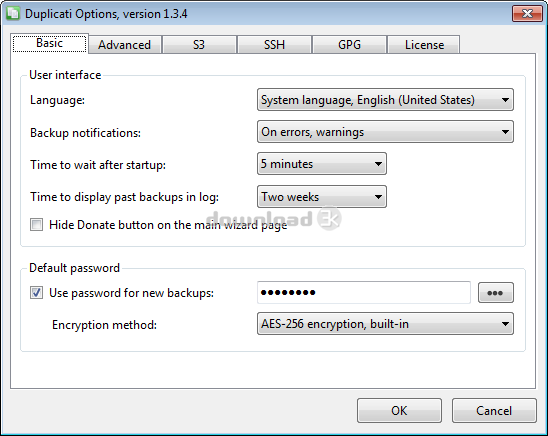Click the Duplicati app icon in title bar
This screenshot has width=548, height=436.
(13, 14)
